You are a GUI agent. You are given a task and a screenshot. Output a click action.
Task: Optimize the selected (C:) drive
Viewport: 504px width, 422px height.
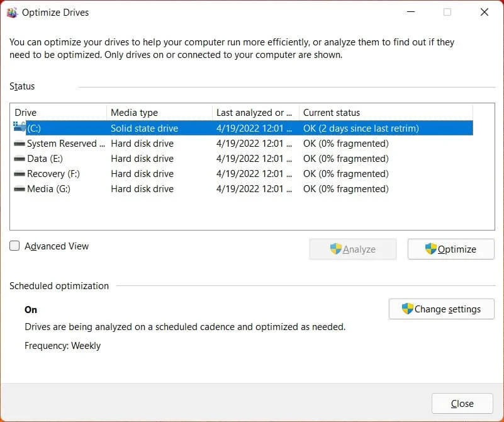pos(451,249)
